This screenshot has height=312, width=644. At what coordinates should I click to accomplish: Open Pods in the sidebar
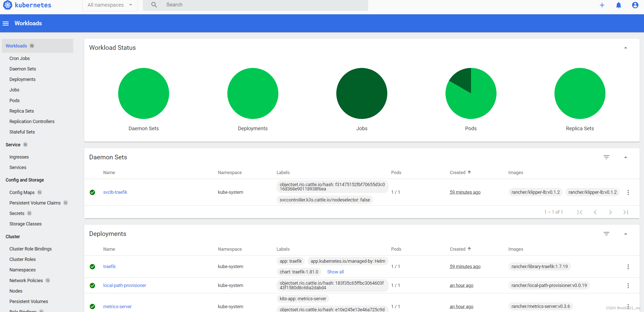[15, 101]
